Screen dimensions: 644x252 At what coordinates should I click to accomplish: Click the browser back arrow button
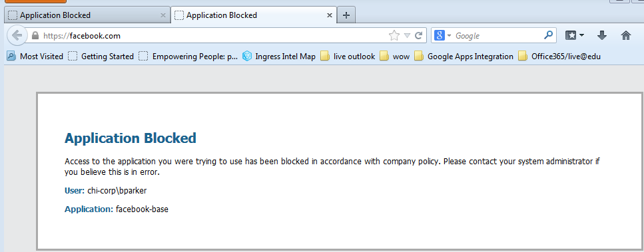point(17,36)
